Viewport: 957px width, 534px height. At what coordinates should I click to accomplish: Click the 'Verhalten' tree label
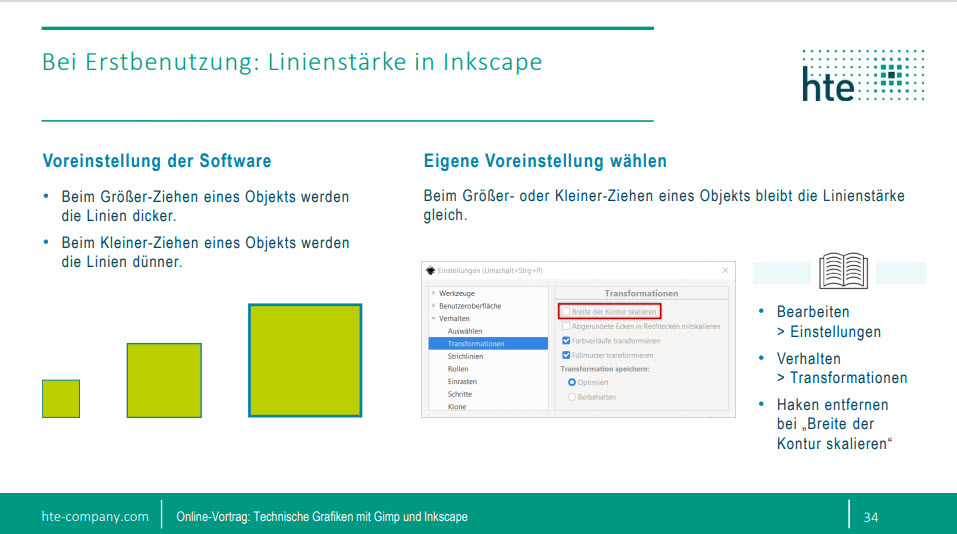[454, 319]
